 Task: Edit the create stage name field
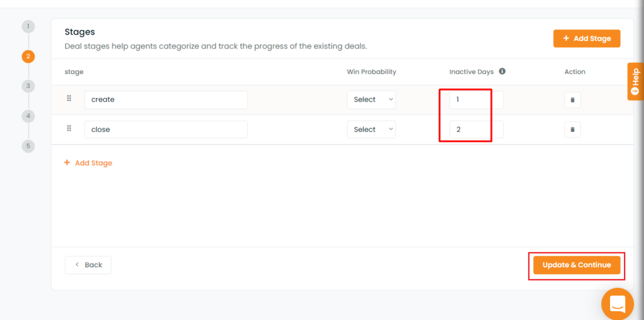[165, 100]
